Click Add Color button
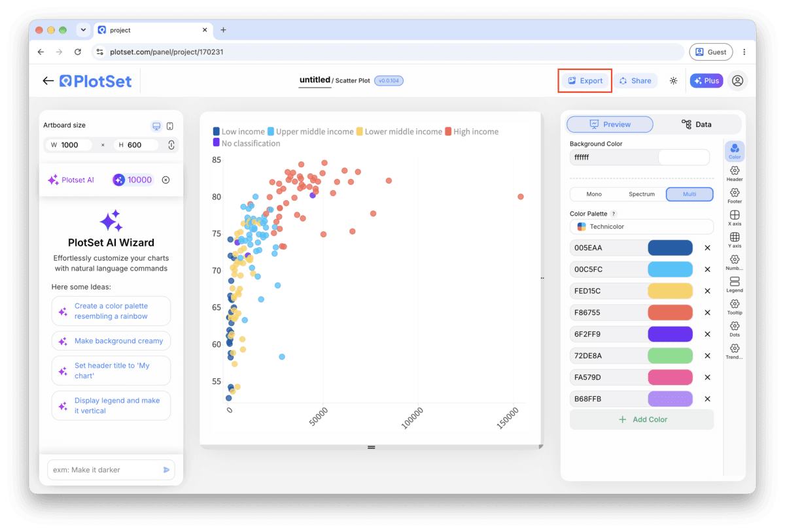785x532 pixels. point(642,420)
